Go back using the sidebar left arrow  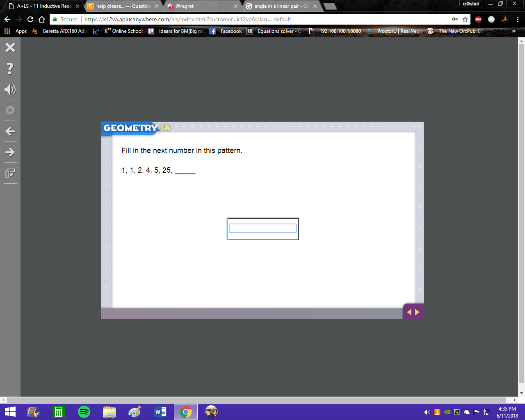click(x=10, y=131)
